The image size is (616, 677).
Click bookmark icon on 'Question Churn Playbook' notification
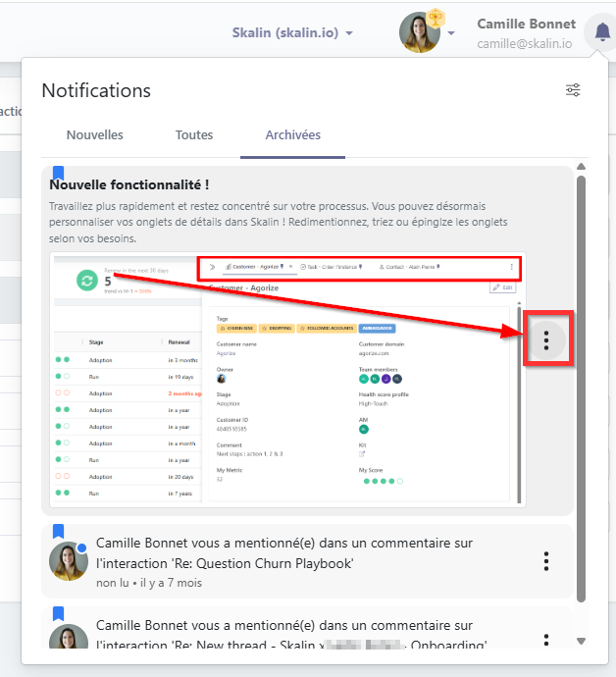58,532
